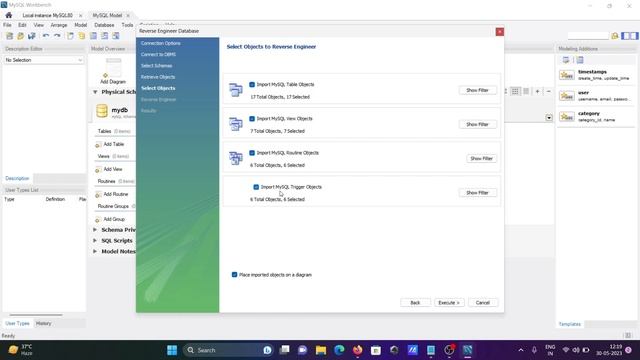Show Filter for Routine Objects
The width and height of the screenshot is (640, 360).
point(481,158)
